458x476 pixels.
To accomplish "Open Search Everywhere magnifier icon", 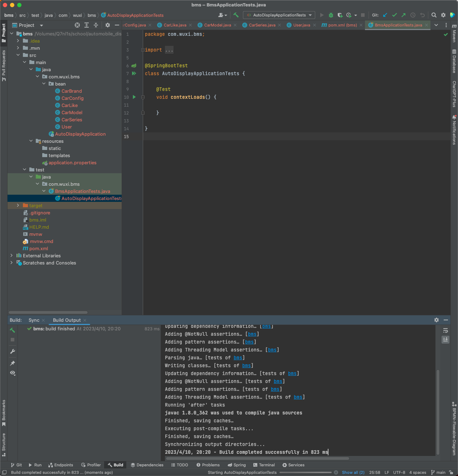I will point(434,15).
